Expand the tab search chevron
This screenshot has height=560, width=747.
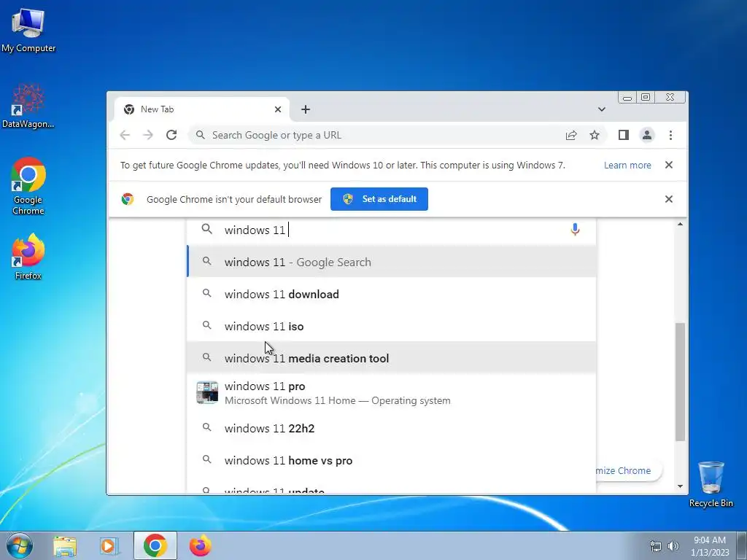pyautogui.click(x=602, y=109)
